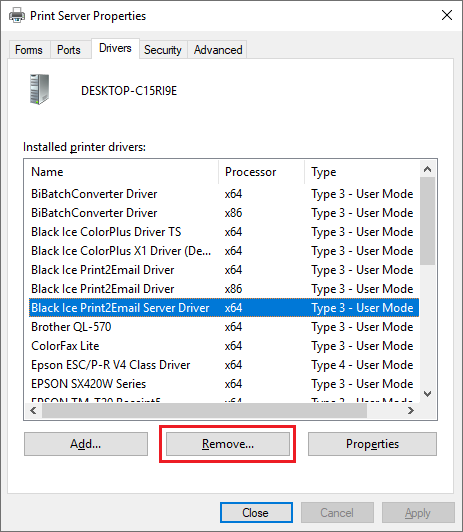Image resolution: width=463 pixels, height=532 pixels.
Task: Click the Close button
Action: tap(256, 513)
